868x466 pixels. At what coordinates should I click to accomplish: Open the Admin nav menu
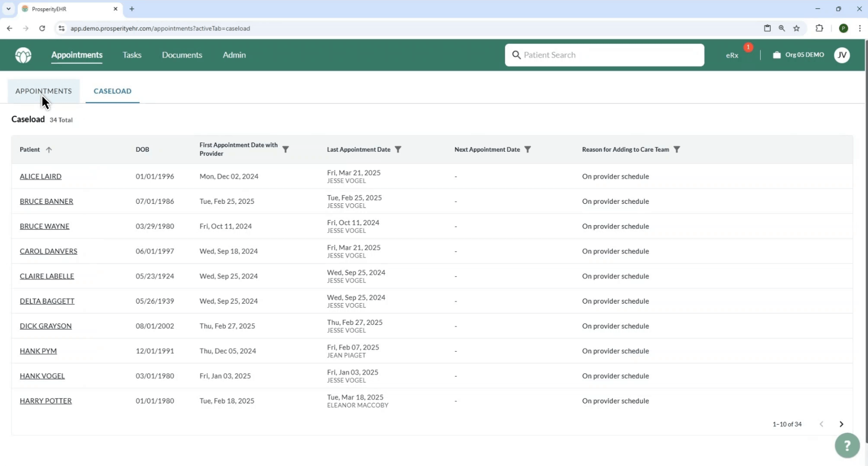point(234,55)
